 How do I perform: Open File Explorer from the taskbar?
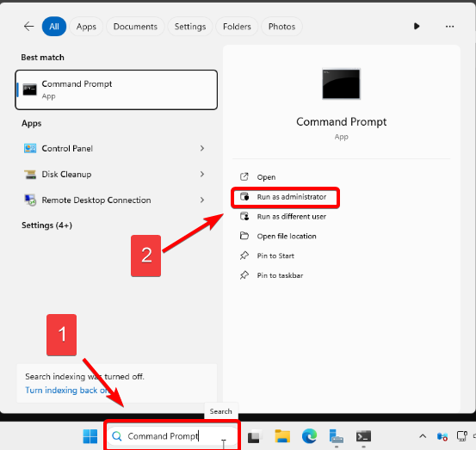[282, 436]
